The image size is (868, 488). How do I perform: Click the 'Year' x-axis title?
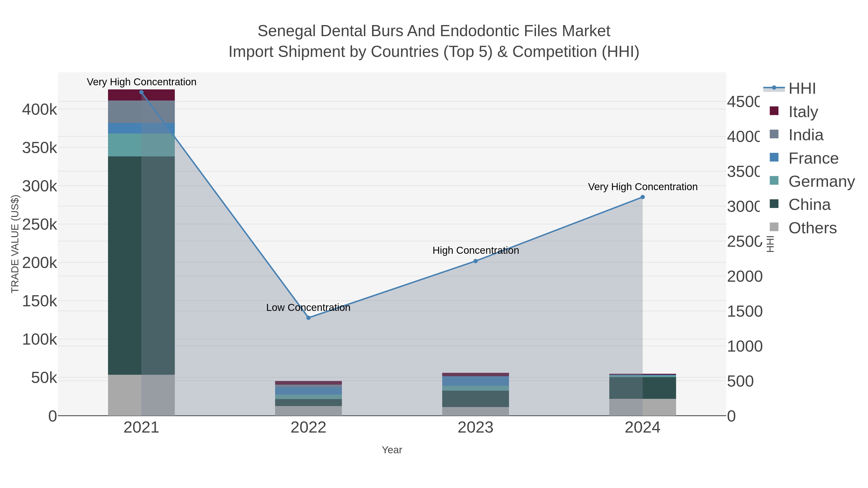(392, 450)
